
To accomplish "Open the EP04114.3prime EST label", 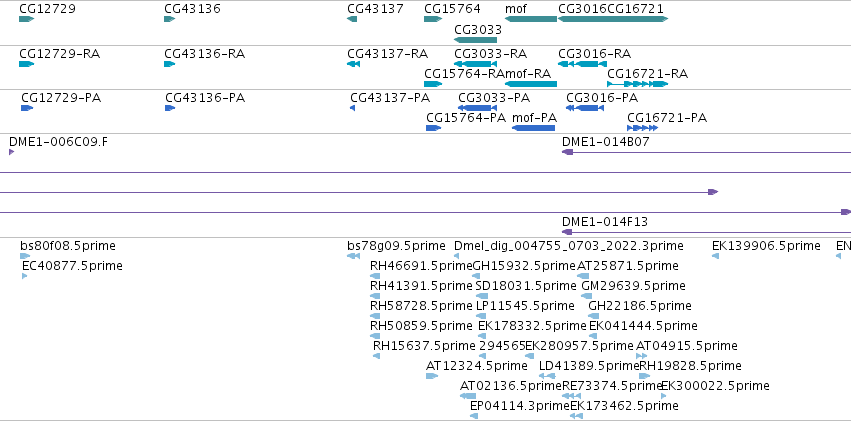I will click(x=520, y=406).
